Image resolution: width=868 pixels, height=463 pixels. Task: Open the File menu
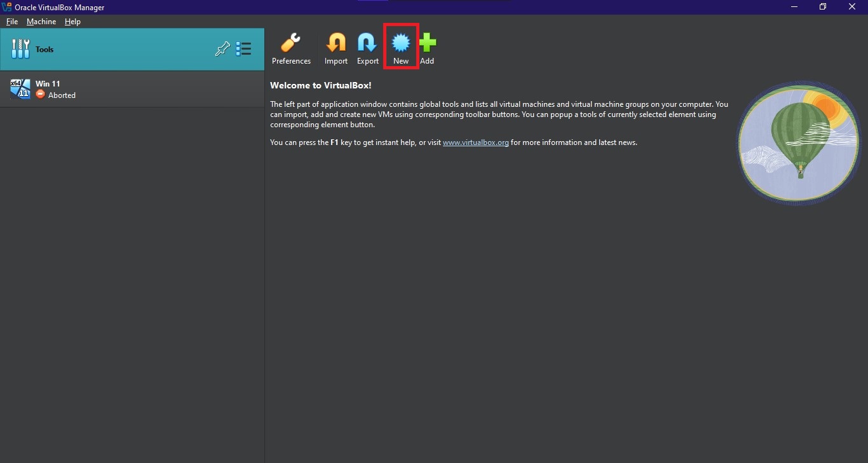click(11, 21)
